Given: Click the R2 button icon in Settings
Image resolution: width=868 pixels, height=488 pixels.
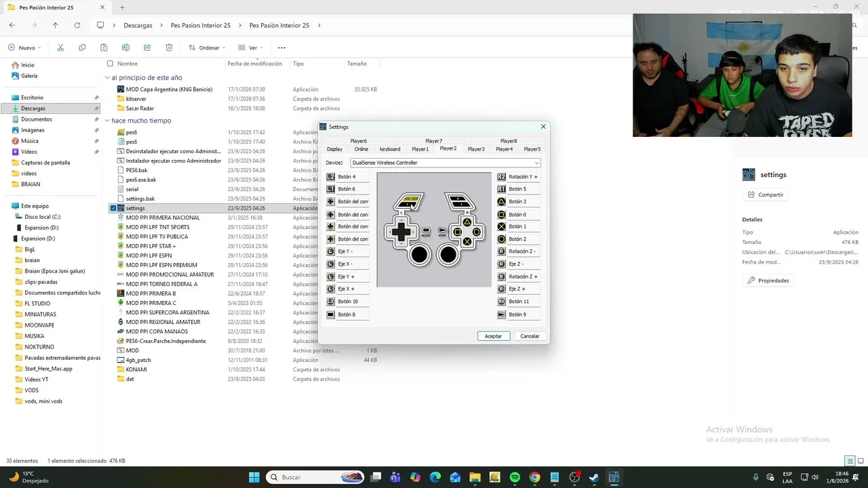Looking at the screenshot, I should pyautogui.click(x=502, y=177).
